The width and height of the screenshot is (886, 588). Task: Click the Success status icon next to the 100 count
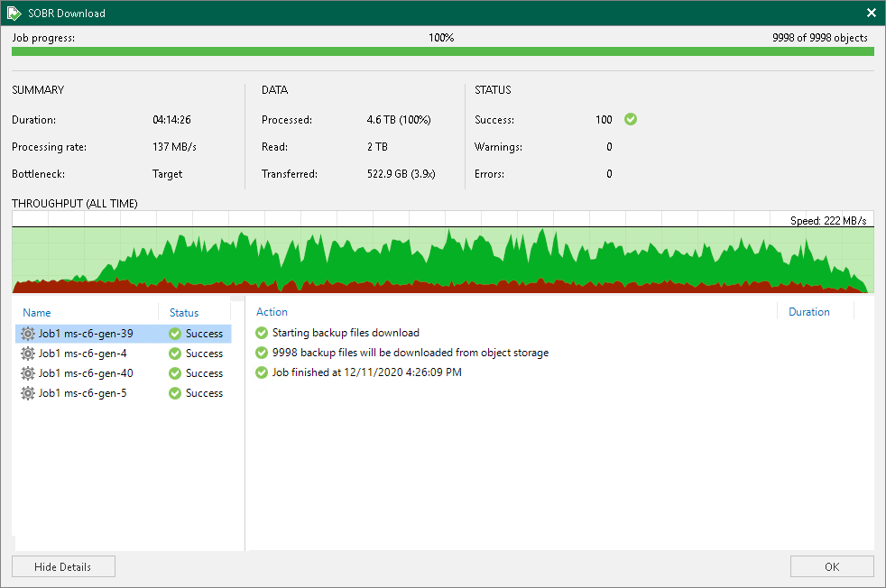[630, 119]
